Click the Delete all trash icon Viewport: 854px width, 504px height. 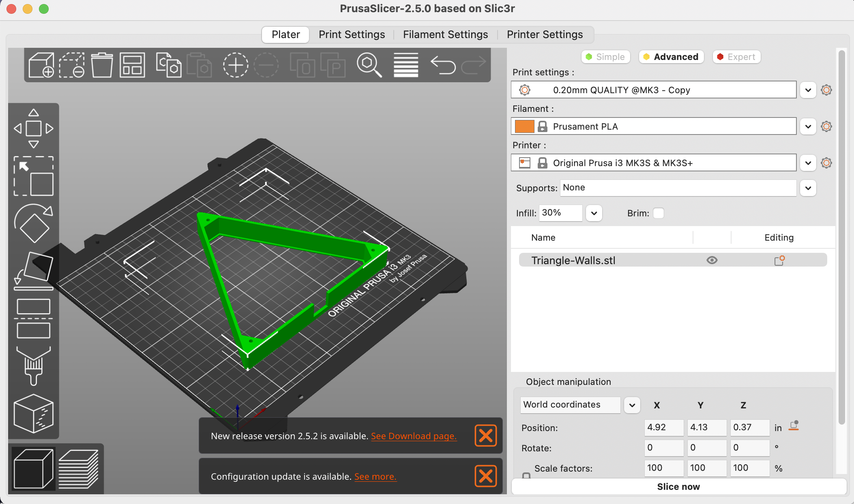[x=102, y=65]
